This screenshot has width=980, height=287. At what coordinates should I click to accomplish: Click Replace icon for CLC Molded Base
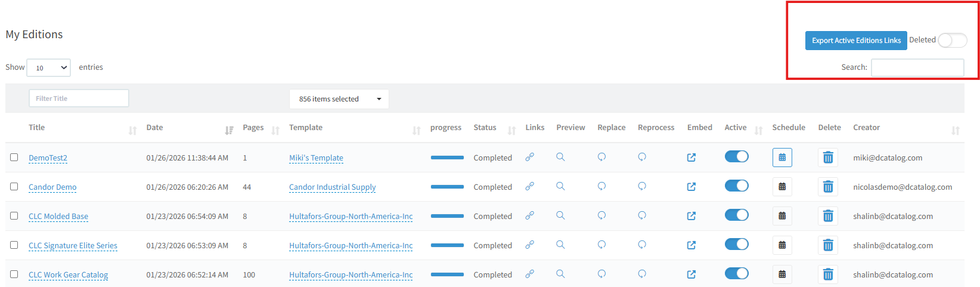(x=601, y=215)
